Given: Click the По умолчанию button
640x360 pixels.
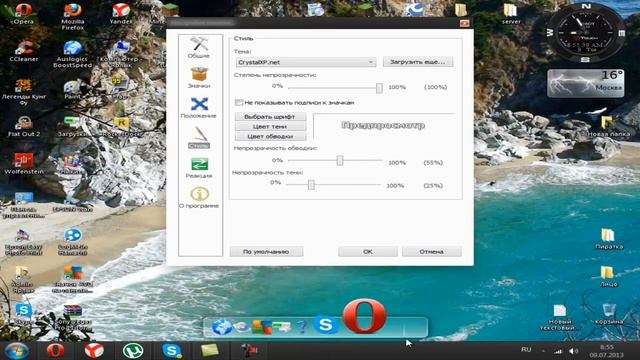Looking at the screenshot, I should point(266,251).
